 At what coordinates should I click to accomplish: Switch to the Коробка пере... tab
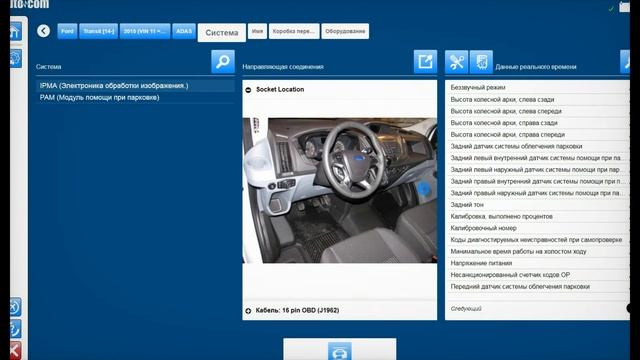294,31
